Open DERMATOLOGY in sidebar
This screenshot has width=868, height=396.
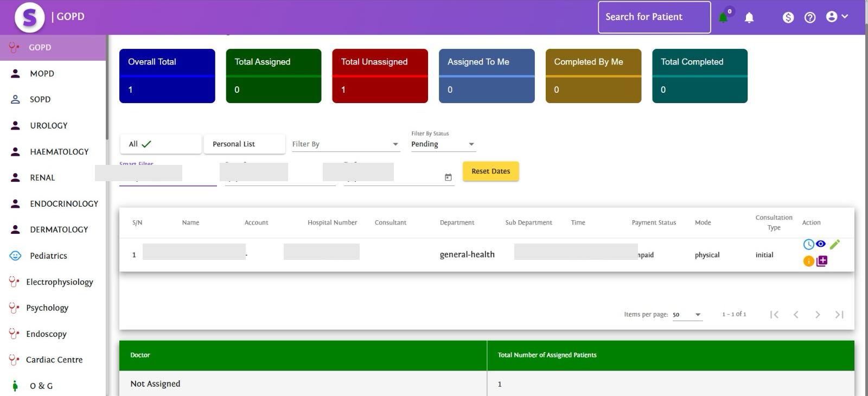[53, 229]
